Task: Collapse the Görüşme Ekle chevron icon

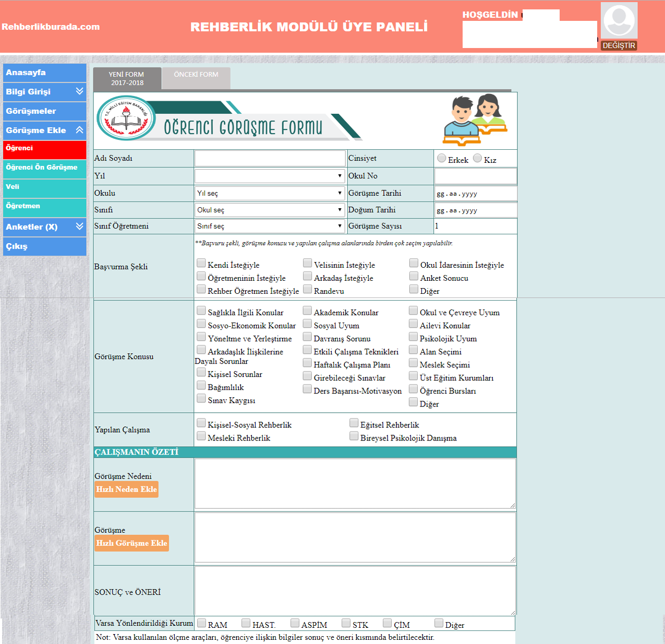Action: click(x=79, y=130)
